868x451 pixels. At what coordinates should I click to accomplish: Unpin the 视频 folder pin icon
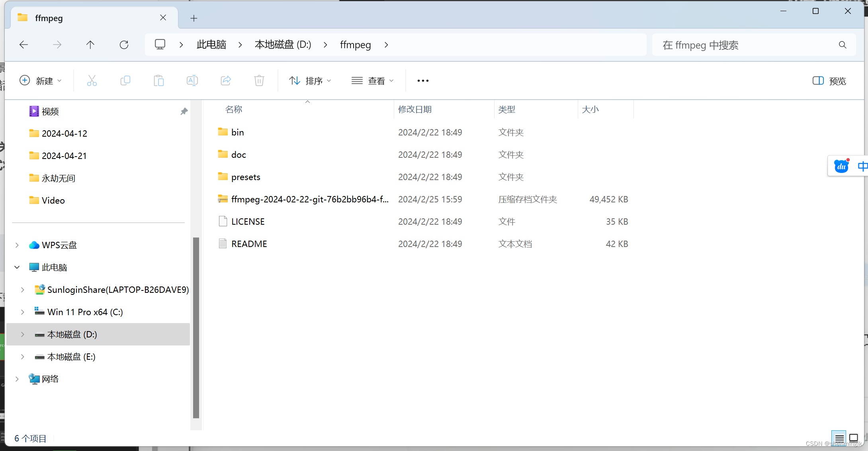pos(184,112)
